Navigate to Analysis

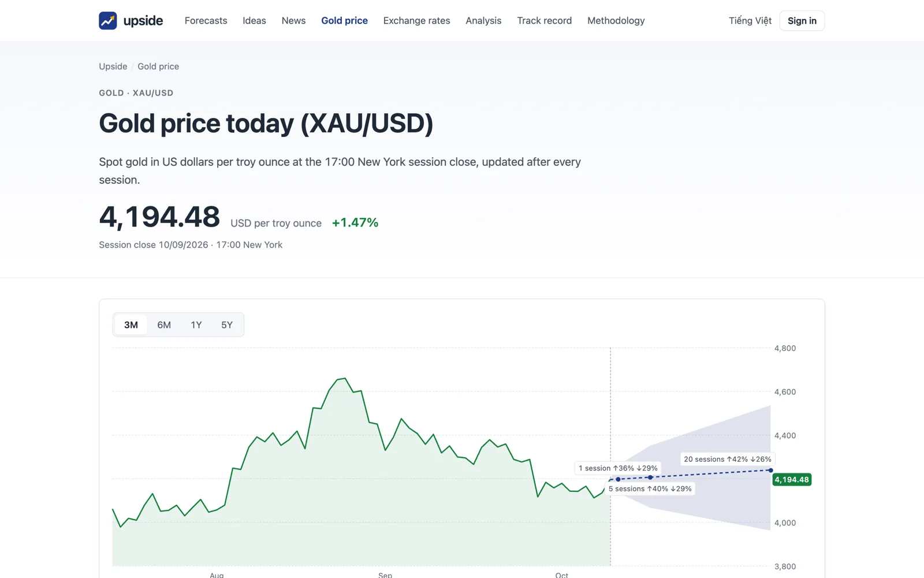pos(483,21)
